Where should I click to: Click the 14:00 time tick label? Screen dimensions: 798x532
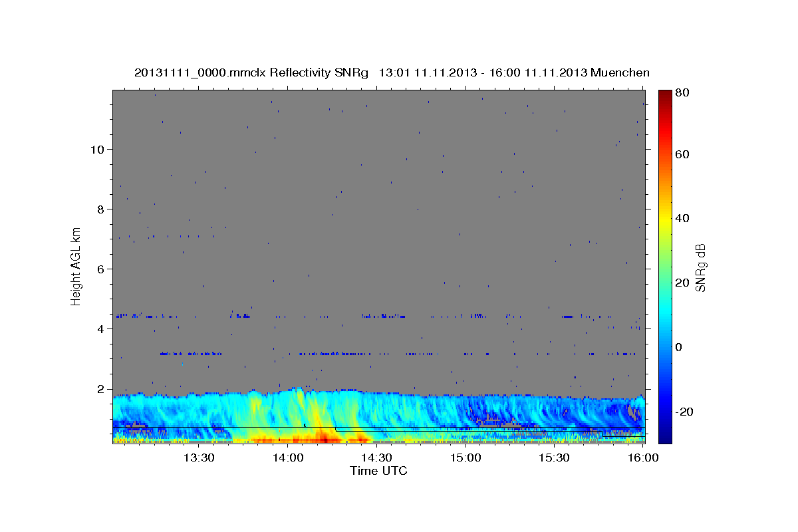coord(288,458)
